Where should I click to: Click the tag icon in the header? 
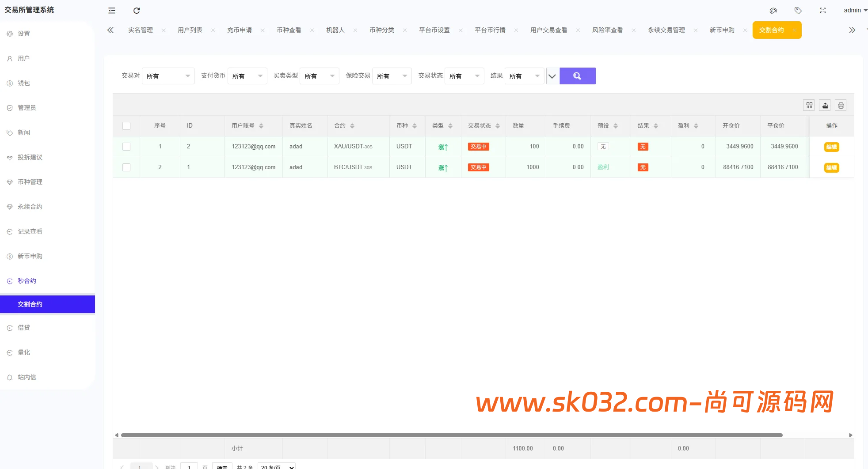798,11
